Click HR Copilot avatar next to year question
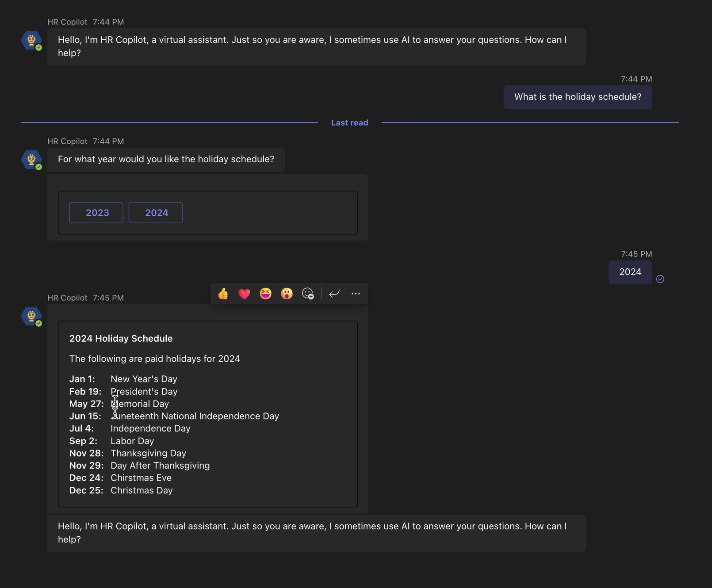Viewport: 712px width, 588px height. 31,160
